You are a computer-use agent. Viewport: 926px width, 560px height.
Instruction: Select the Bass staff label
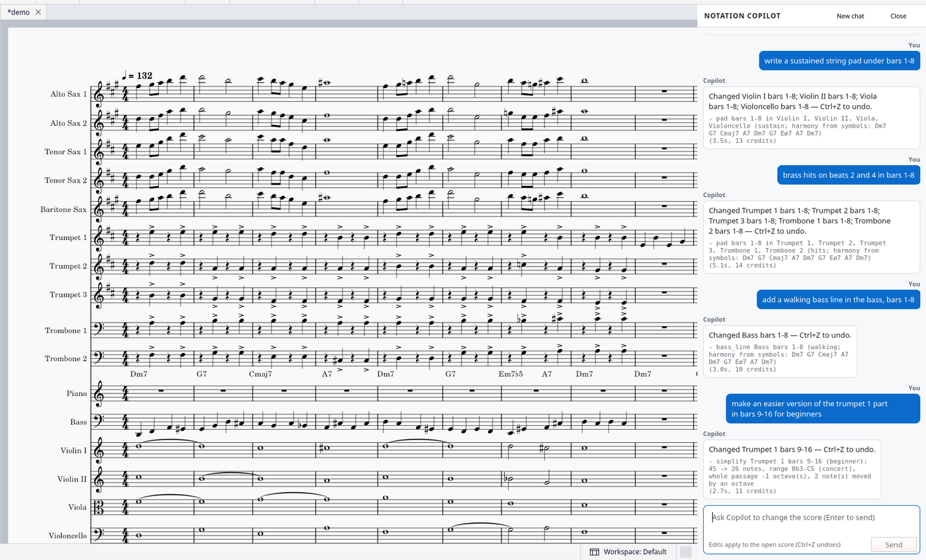coord(79,422)
